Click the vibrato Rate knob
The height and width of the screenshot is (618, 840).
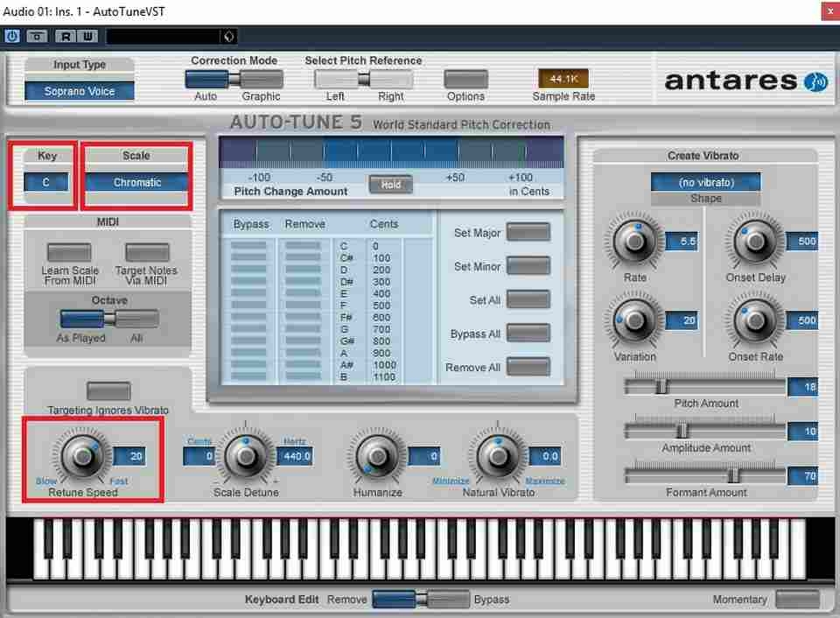(635, 242)
